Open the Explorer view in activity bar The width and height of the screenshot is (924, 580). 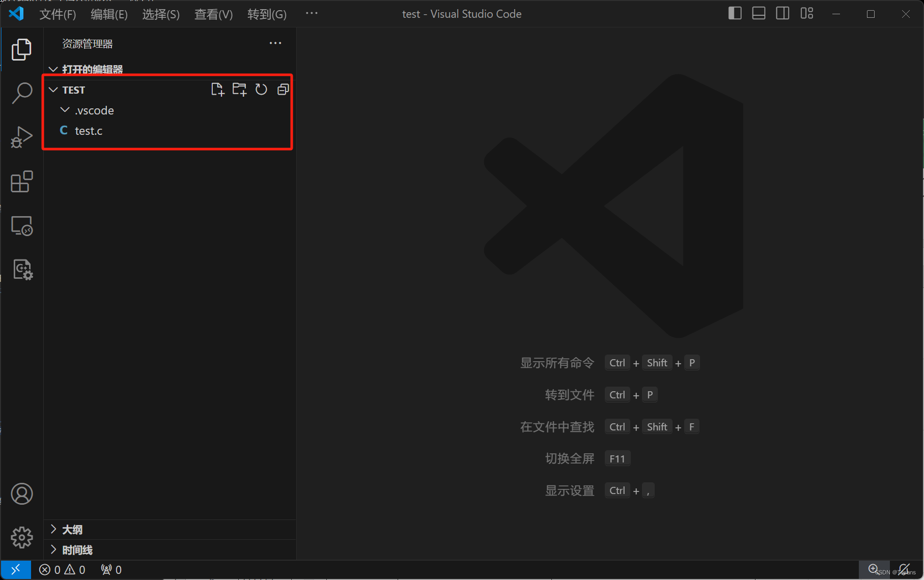coord(21,49)
